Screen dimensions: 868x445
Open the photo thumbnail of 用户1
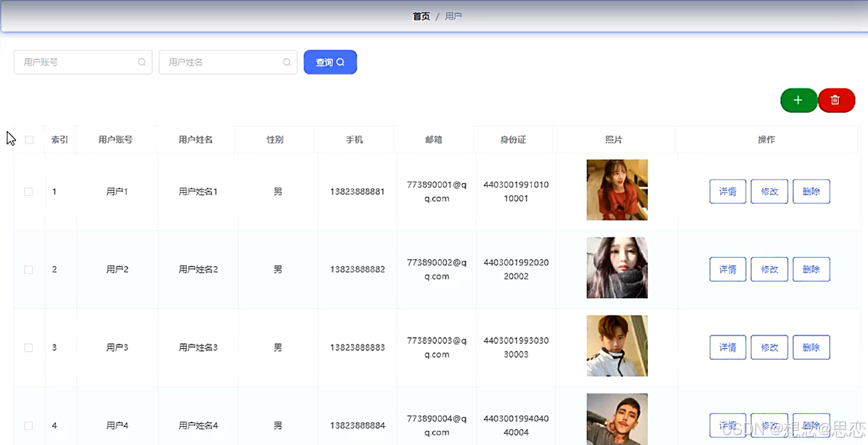click(617, 190)
